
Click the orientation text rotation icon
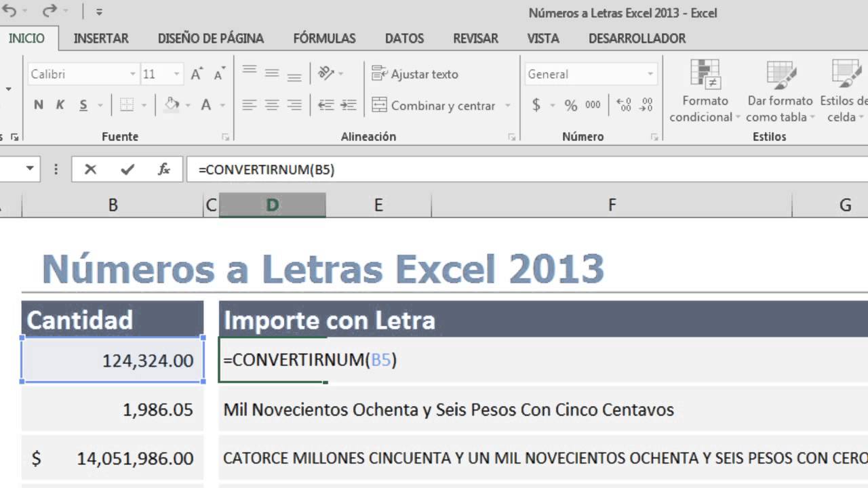326,73
